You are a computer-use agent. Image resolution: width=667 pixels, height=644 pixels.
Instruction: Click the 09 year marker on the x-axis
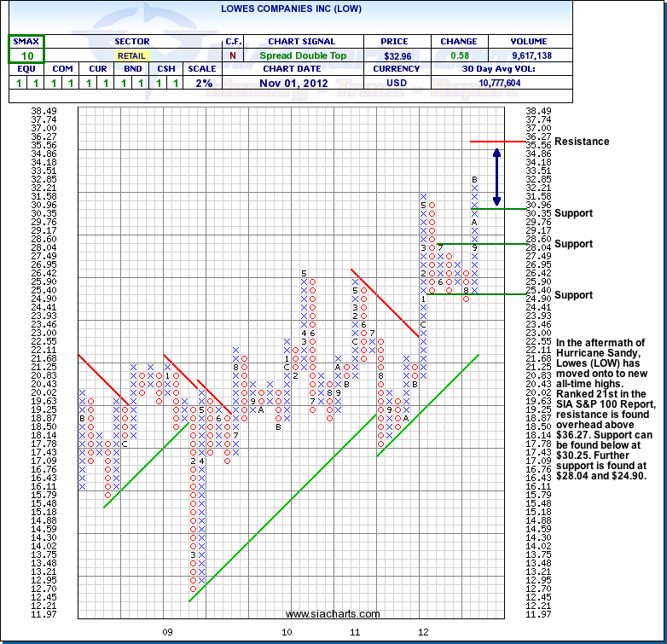[x=168, y=632]
